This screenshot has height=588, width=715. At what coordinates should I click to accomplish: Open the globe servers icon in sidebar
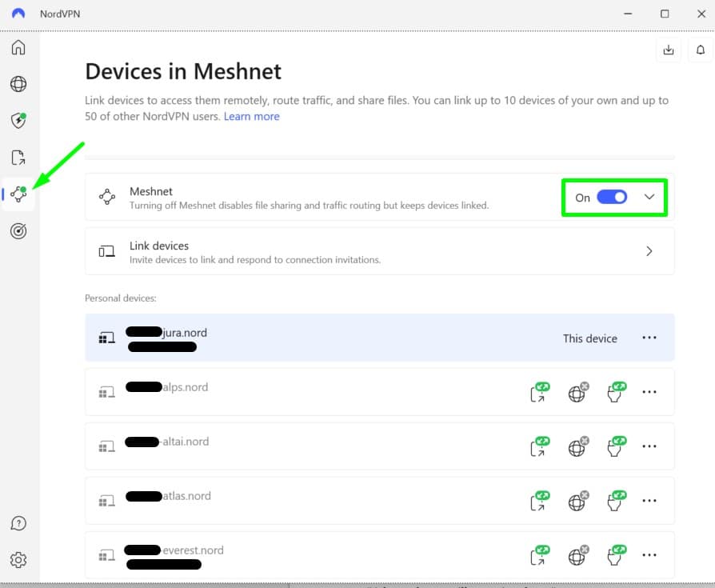tap(18, 84)
